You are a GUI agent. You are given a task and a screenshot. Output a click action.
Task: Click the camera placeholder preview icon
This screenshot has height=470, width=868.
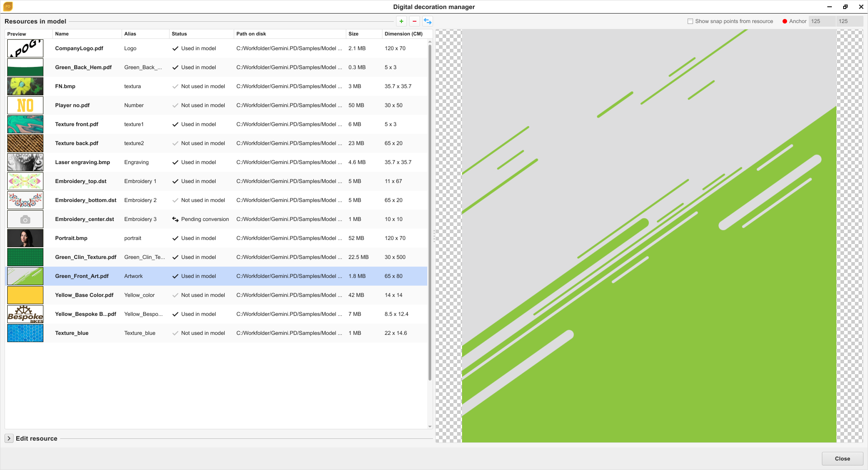25,219
